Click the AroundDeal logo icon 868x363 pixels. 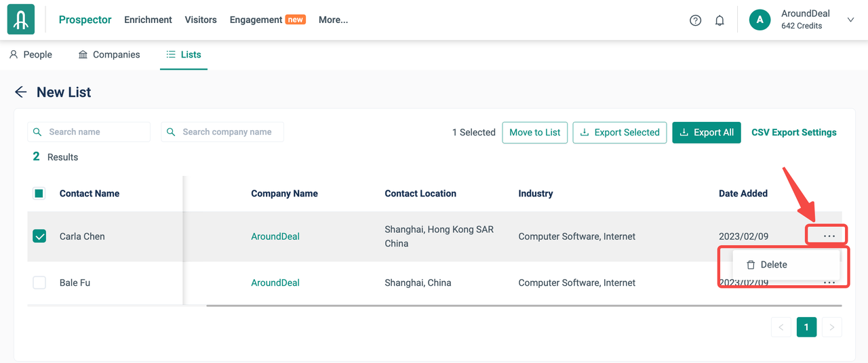pos(21,20)
